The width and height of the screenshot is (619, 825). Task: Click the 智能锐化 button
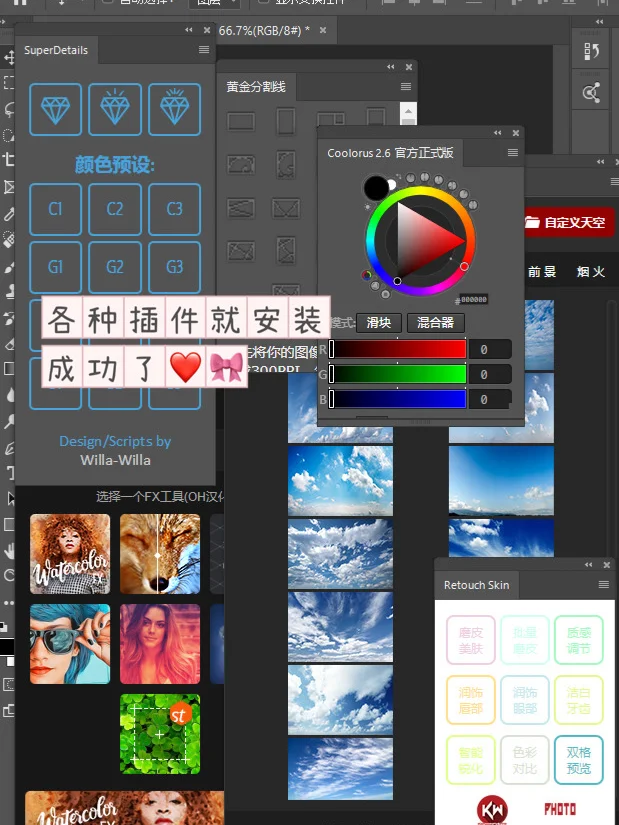471,760
